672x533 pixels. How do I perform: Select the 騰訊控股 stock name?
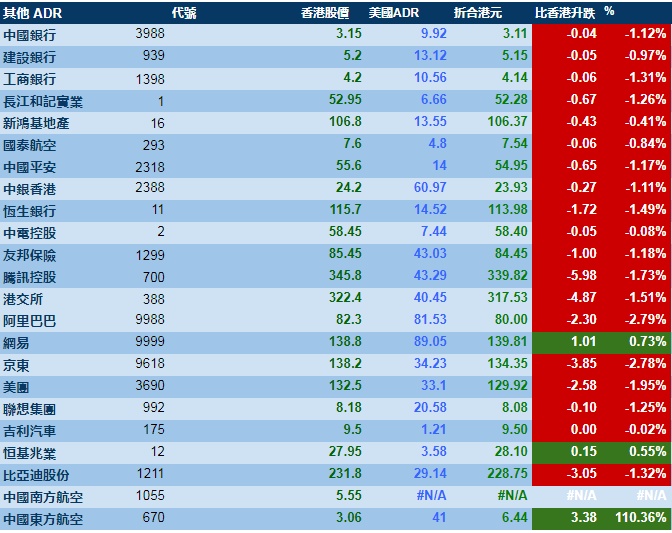pyautogui.click(x=30, y=277)
